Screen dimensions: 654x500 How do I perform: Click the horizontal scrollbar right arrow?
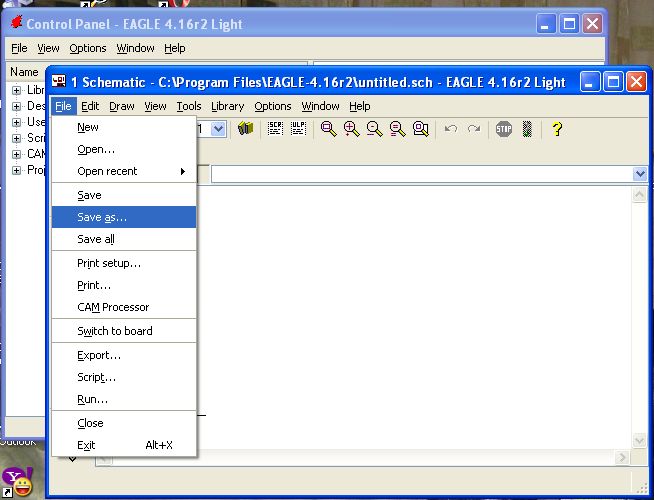pos(622,458)
